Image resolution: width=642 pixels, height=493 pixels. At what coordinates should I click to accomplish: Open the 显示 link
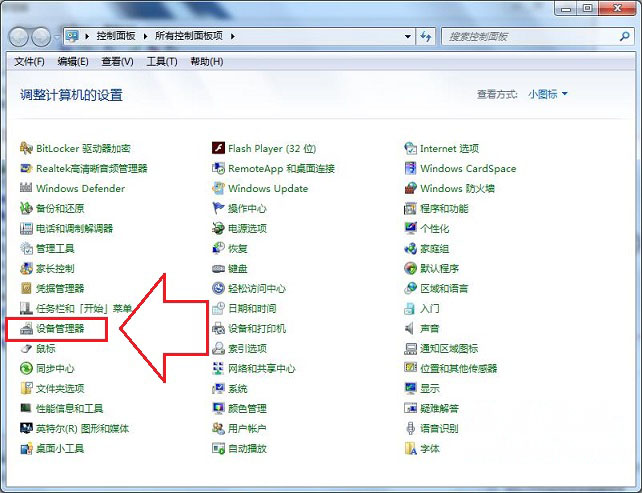[430, 389]
